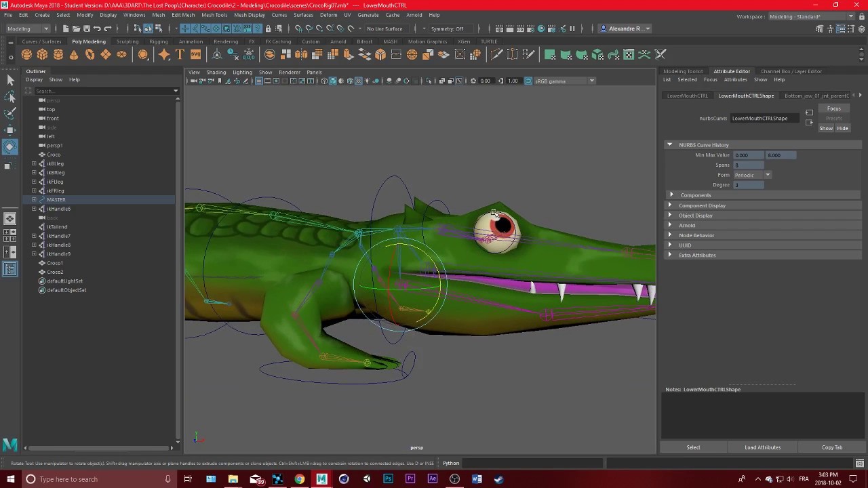Activate the Rotate tool in toolbox
868x488 pixels.
pos(10,146)
